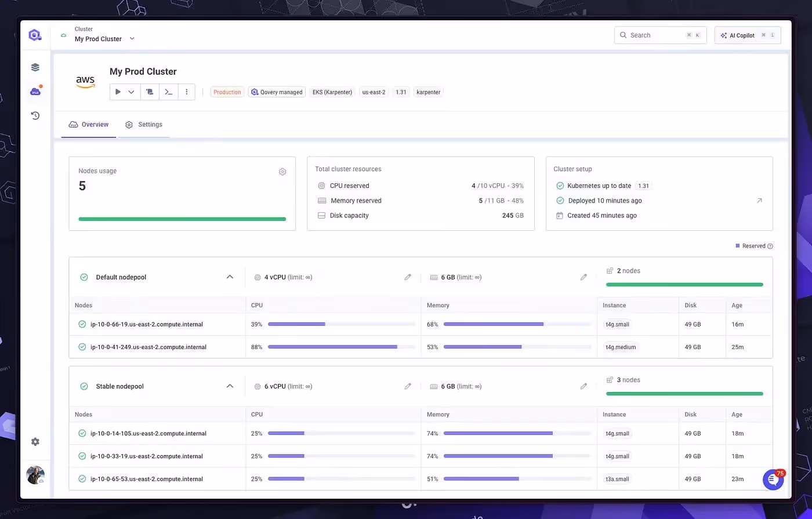Viewport: 812px width, 519px height.
Task: Open the Qovery logo home icon
Action: click(x=35, y=35)
